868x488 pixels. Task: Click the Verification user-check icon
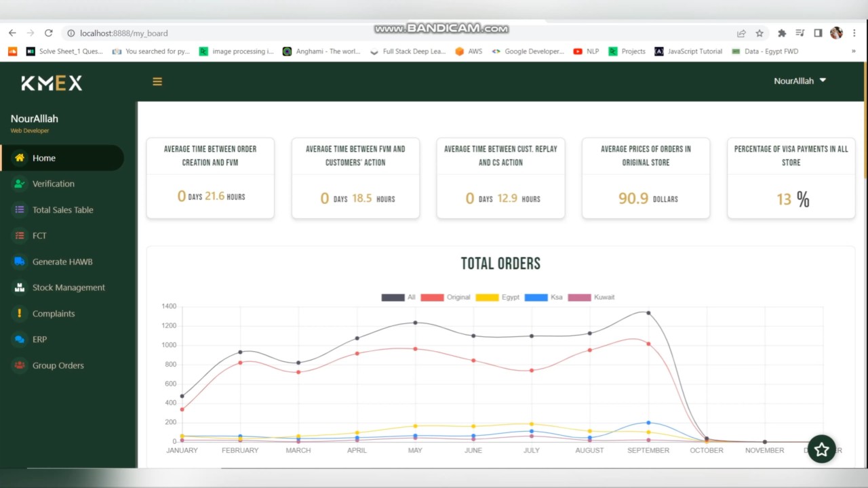pos(20,184)
